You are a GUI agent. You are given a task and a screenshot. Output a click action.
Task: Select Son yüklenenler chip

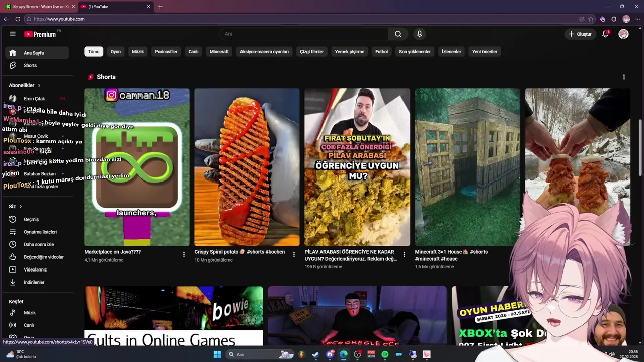[415, 51]
